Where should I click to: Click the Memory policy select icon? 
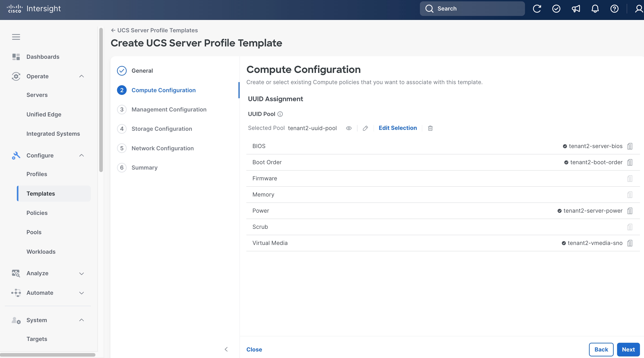coord(630,194)
